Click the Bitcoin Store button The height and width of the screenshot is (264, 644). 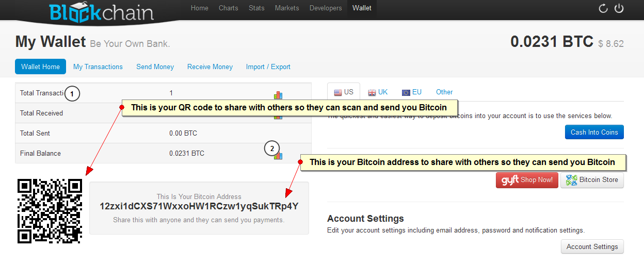[x=592, y=180]
